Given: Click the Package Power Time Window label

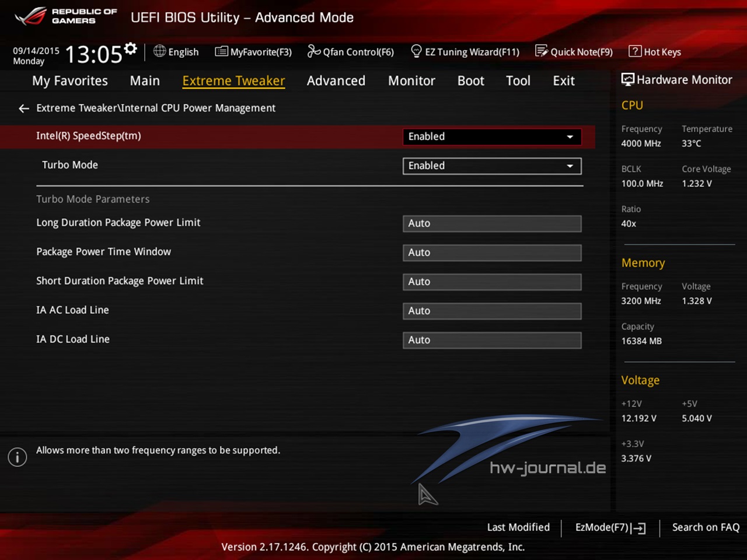Looking at the screenshot, I should [x=104, y=252].
